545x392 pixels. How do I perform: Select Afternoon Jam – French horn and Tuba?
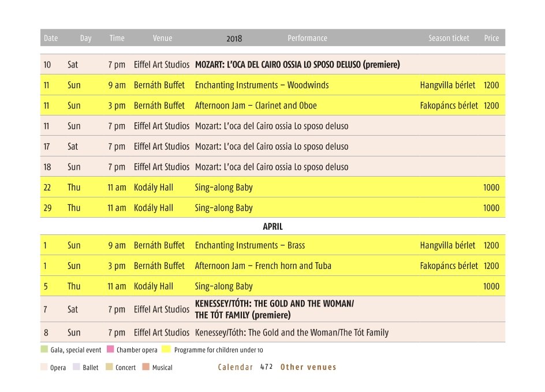263,266
